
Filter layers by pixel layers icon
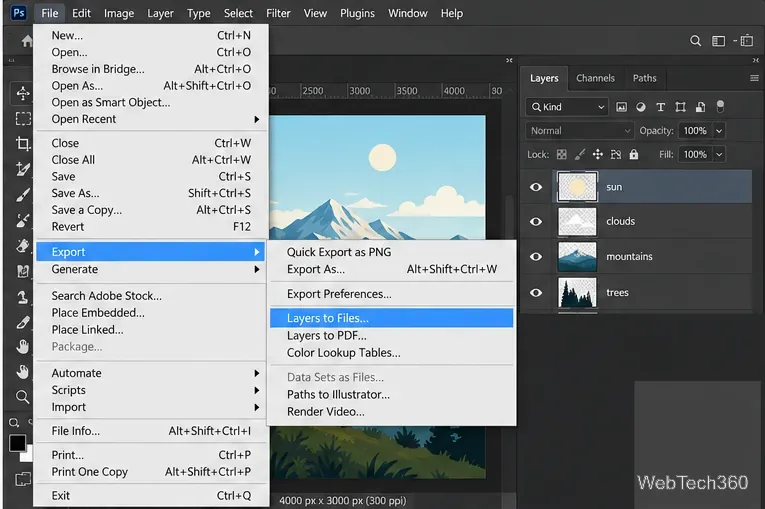[621, 107]
